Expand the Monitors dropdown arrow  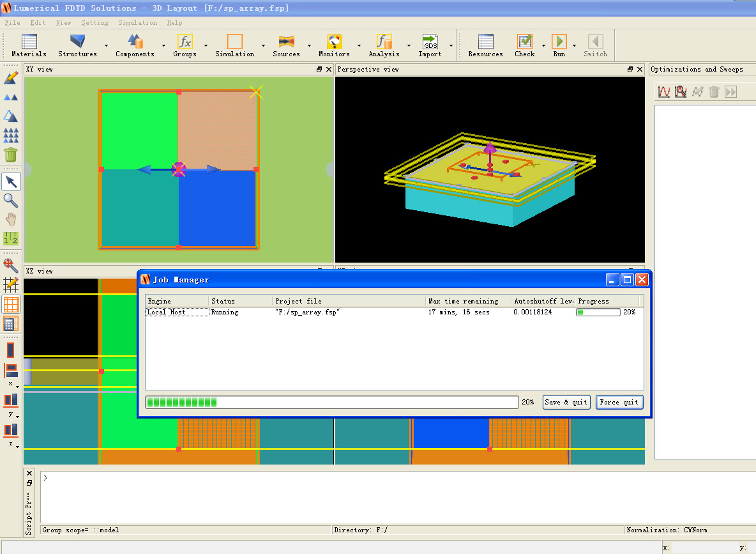(359, 46)
